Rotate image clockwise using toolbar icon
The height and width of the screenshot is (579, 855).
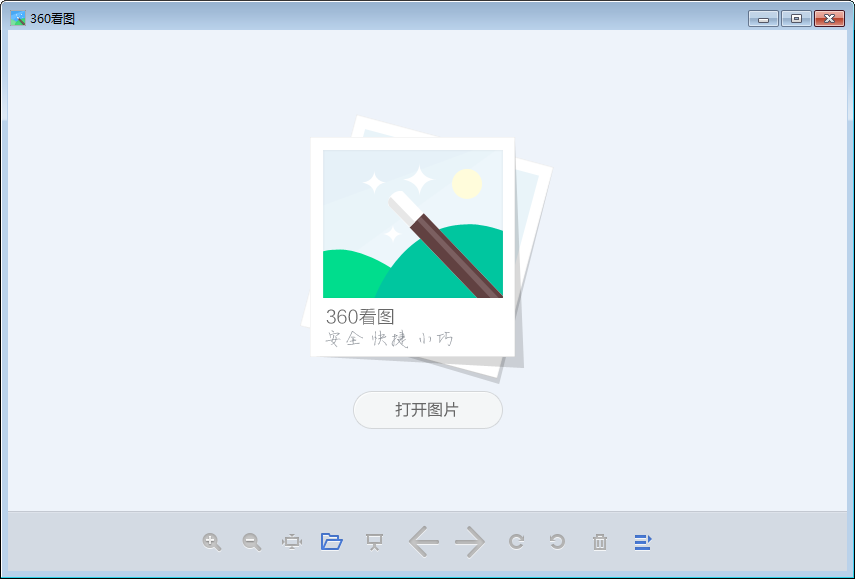(516, 541)
